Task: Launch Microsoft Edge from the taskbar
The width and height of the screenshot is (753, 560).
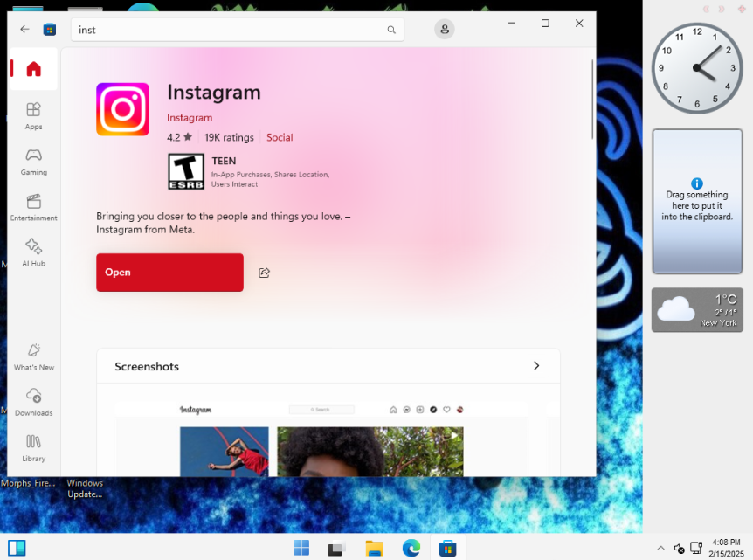Action: click(x=411, y=548)
